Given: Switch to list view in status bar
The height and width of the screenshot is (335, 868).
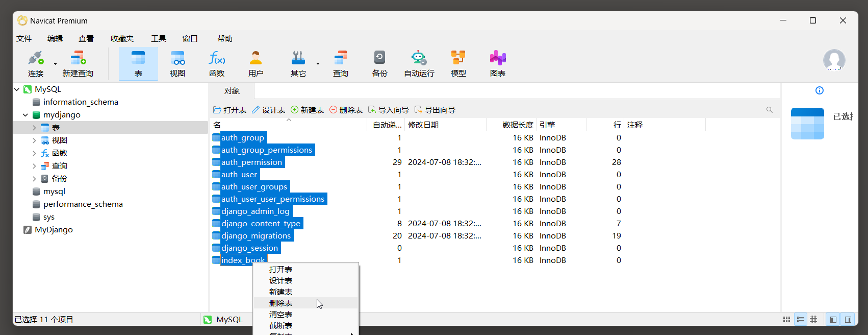Looking at the screenshot, I should coord(801,319).
